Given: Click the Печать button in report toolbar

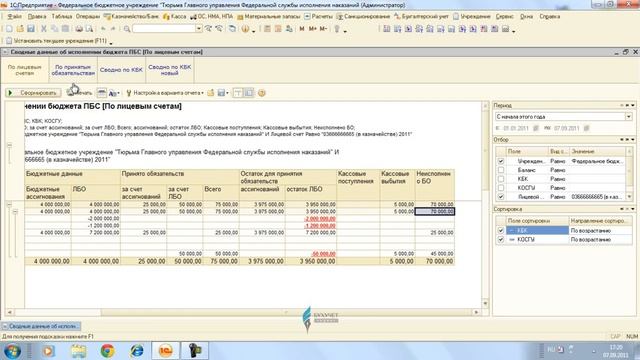Looking at the screenshot, I should tap(80, 93).
